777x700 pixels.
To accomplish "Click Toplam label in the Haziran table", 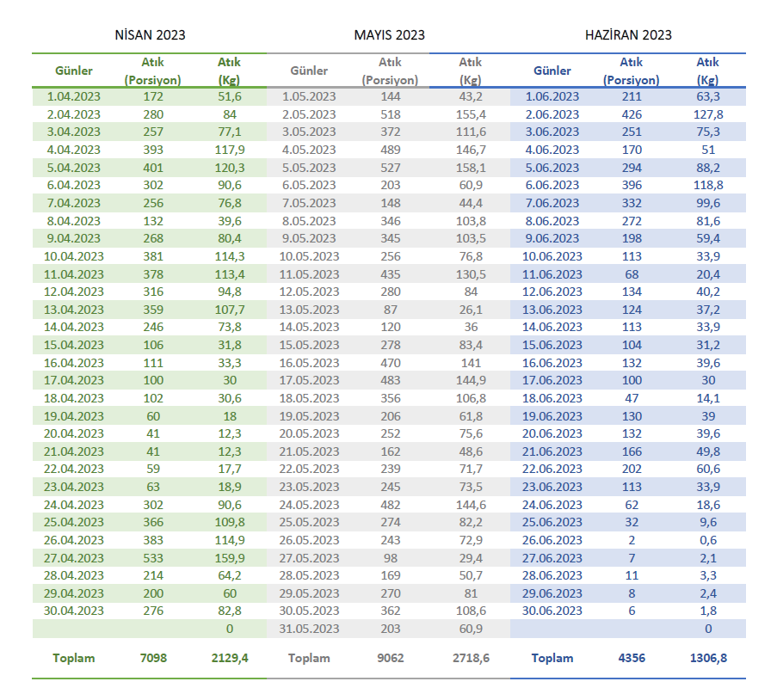I will click(552, 658).
